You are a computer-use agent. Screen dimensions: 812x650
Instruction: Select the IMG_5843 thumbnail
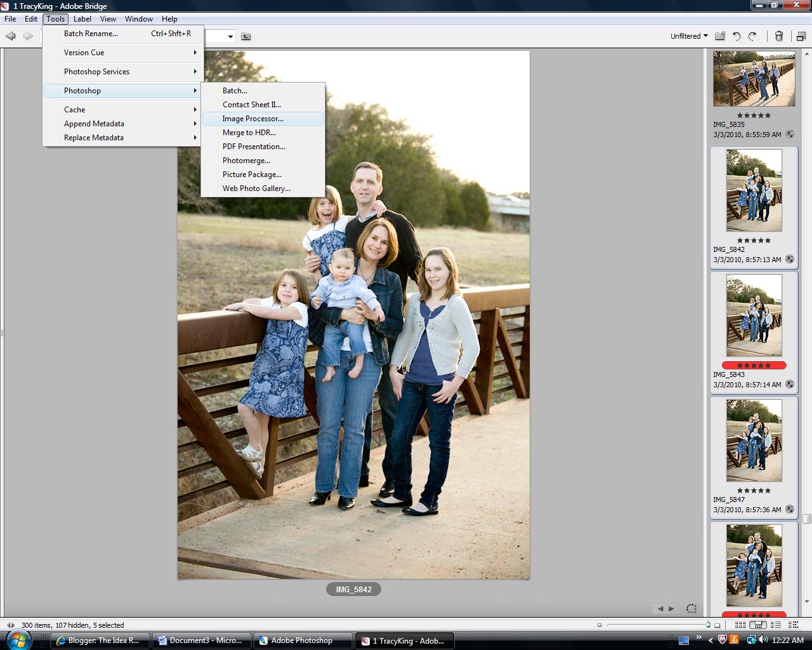(x=754, y=315)
